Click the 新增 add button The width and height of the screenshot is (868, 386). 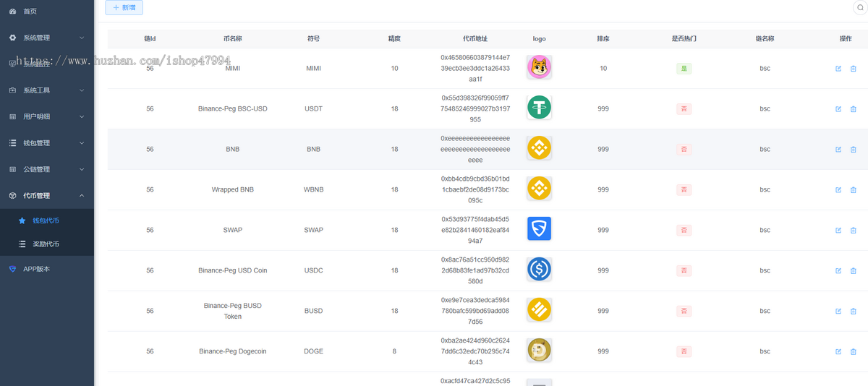(124, 7)
